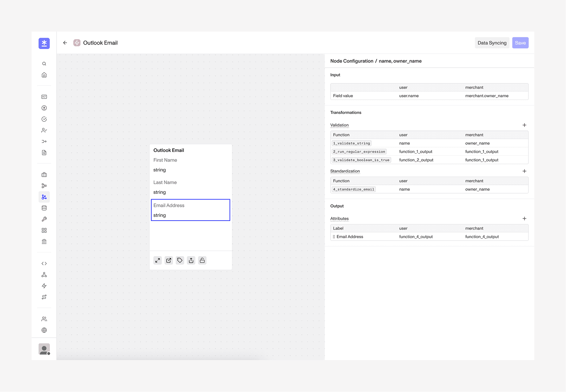The width and height of the screenshot is (566, 392).
Task: Select the highlighted blue nodes sidebar icon
Action: [x=44, y=197]
